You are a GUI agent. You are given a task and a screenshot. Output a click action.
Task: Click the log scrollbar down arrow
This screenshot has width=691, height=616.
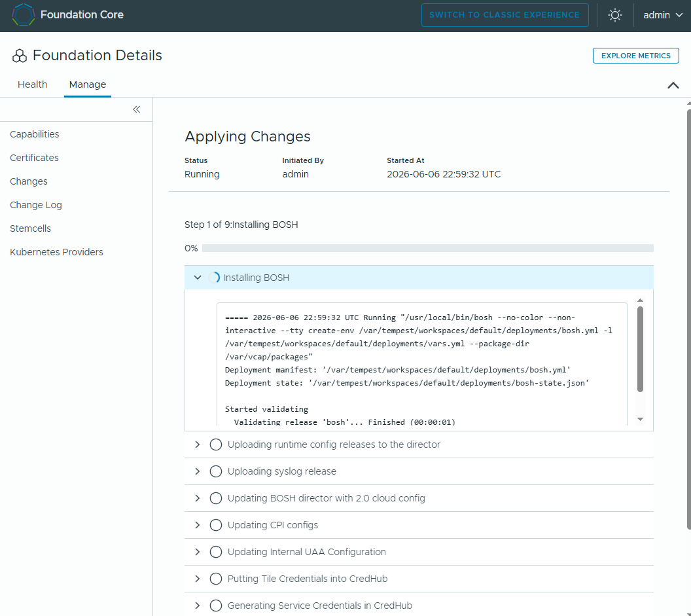pyautogui.click(x=640, y=420)
